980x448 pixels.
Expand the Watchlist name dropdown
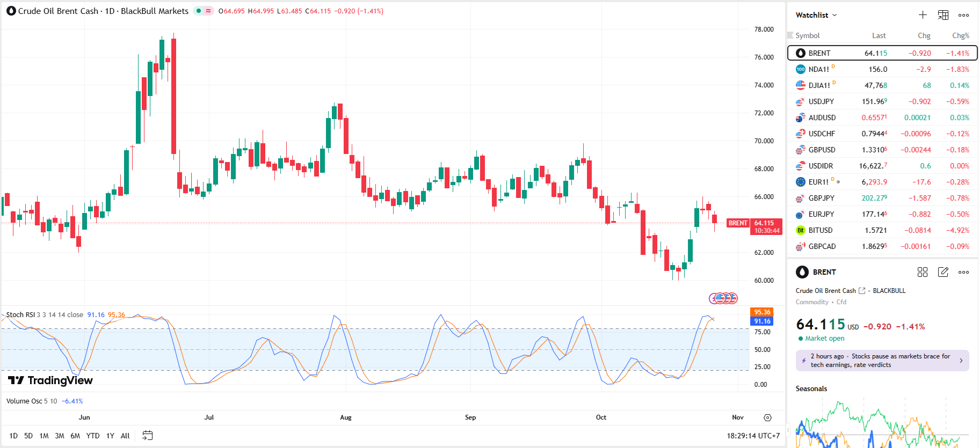coord(816,15)
